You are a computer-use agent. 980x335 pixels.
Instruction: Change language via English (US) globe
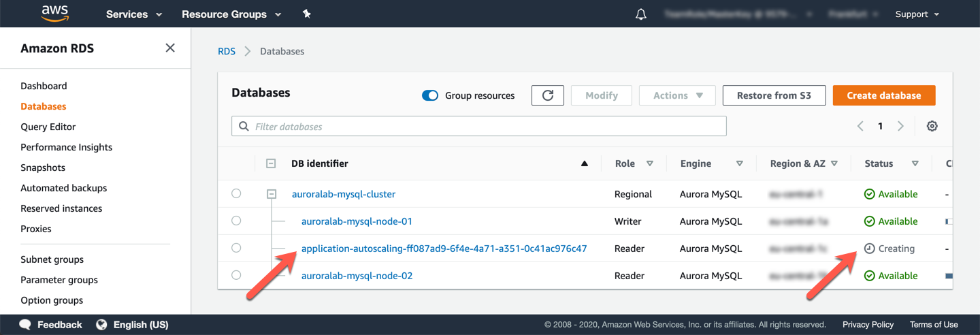(x=101, y=324)
